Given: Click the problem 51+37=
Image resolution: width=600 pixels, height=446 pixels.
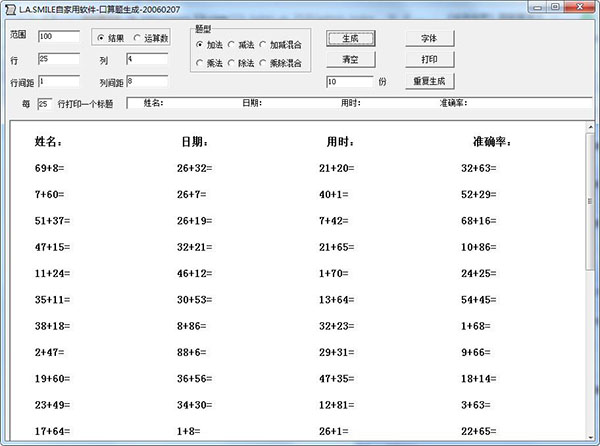Looking at the screenshot, I should pyautogui.click(x=52, y=221).
